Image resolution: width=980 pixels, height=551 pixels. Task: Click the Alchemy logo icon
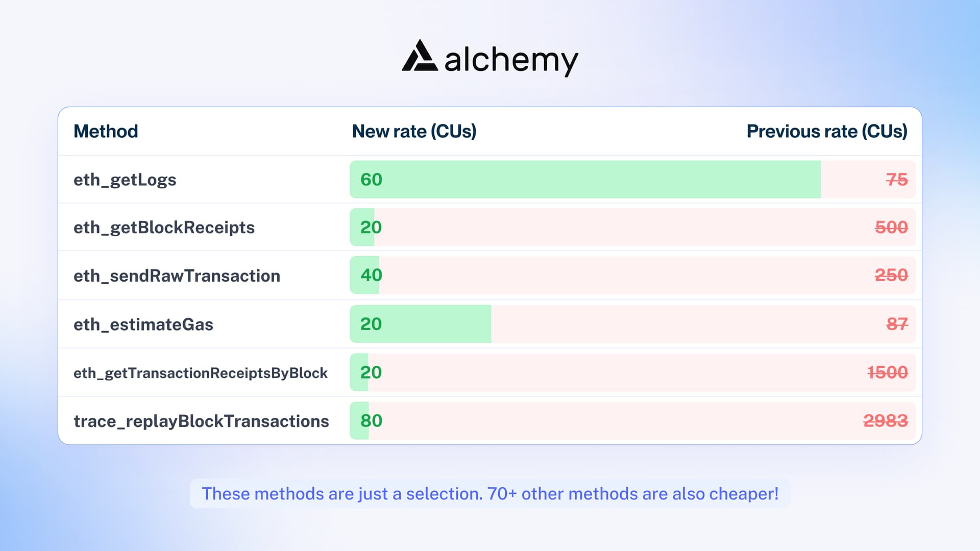[x=420, y=56]
